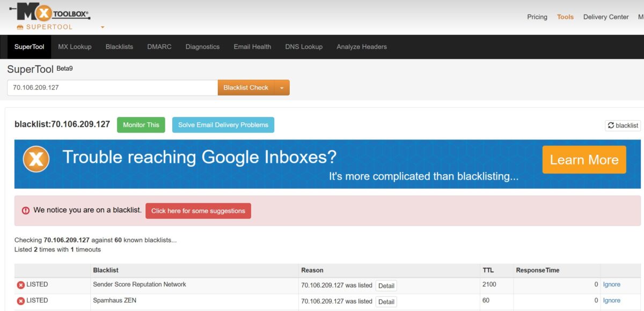Refresh the blacklist lookup
This screenshot has height=311, width=644.
click(623, 125)
